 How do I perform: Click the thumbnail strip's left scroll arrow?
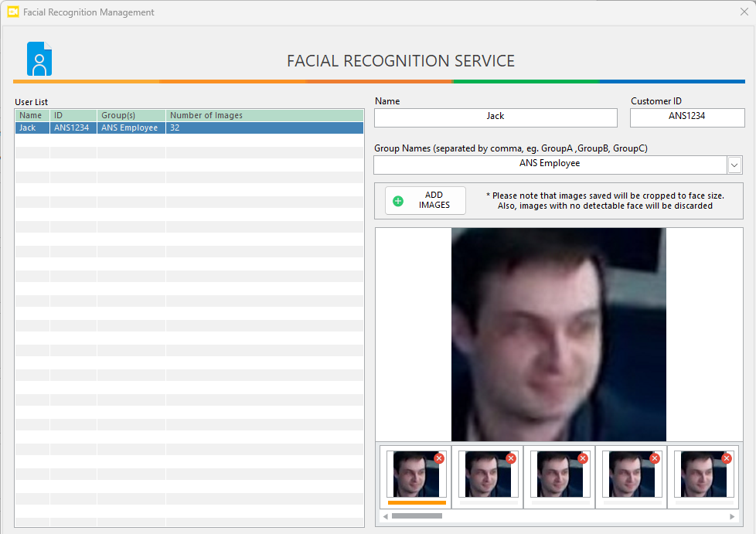coord(385,516)
